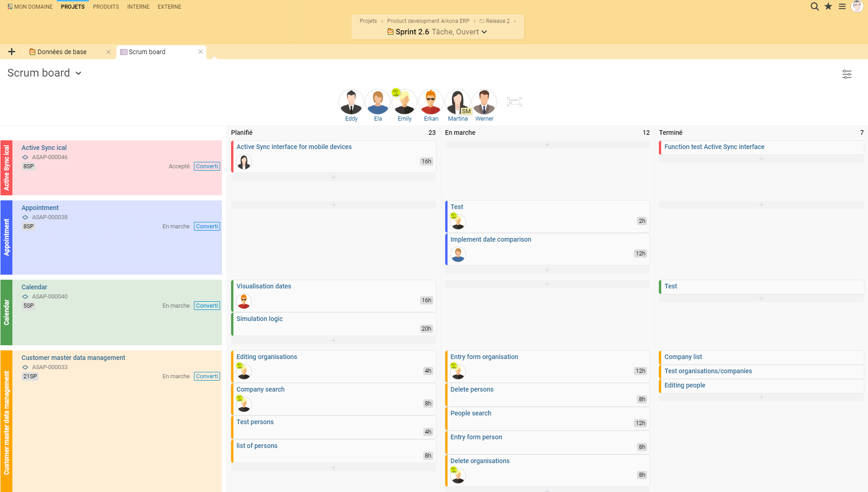This screenshot has width=868, height=492.
Task: Click assignee avatar on Implement date comparison card
Action: [x=458, y=254]
